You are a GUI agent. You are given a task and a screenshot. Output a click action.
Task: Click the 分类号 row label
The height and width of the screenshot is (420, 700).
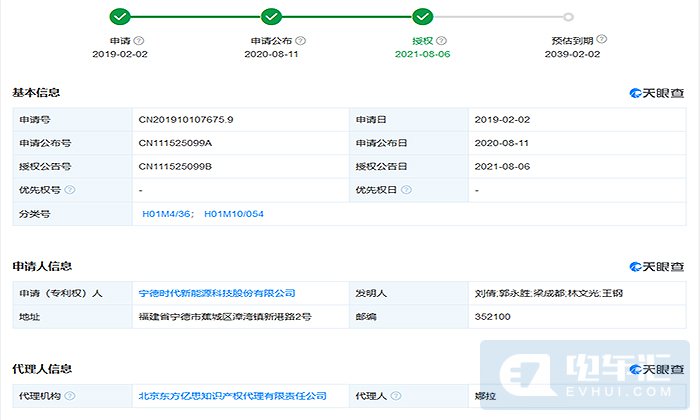pos(34,214)
